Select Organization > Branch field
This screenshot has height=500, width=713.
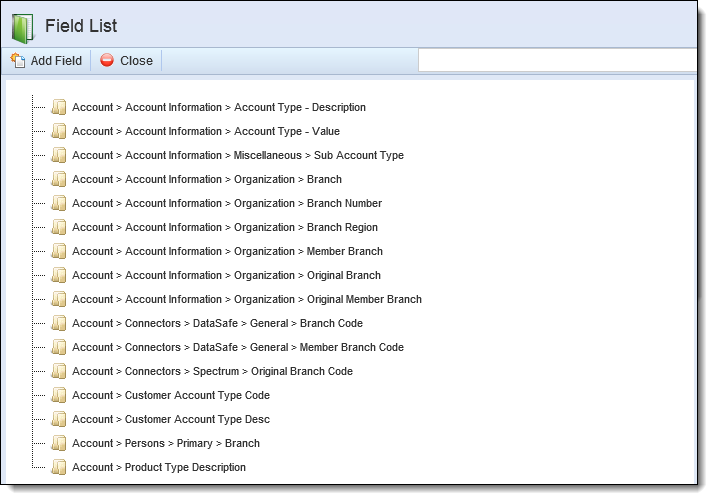[x=207, y=179]
